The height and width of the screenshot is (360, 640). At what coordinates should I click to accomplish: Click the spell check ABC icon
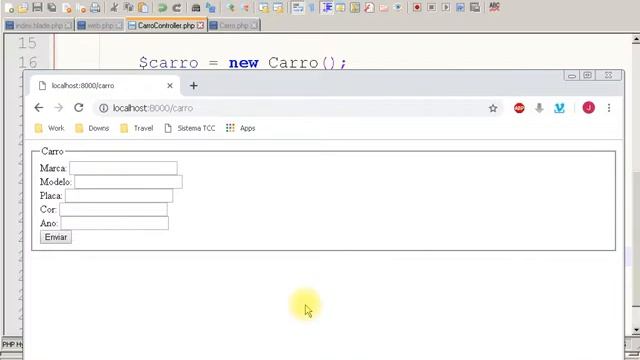click(494, 7)
